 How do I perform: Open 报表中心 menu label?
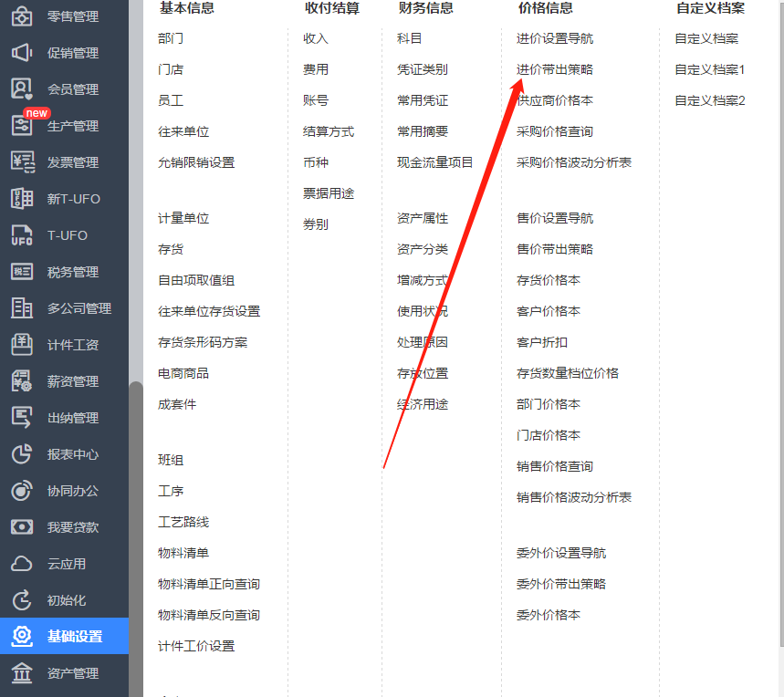click(x=73, y=454)
